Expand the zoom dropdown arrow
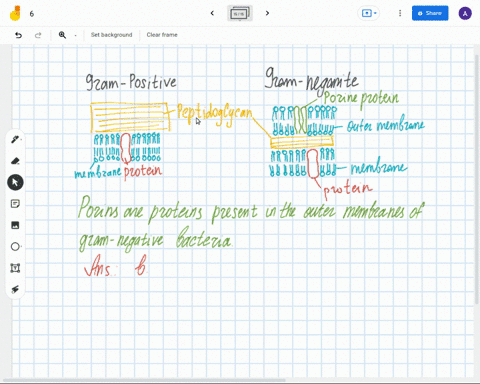The width and height of the screenshot is (480, 384). tap(75, 35)
